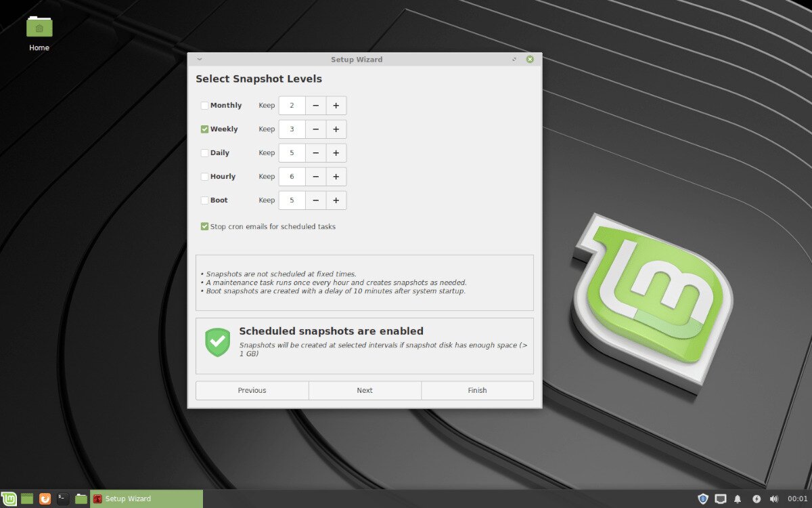The image size is (812, 508).
Task: Increase the Daily snapshots count with the plus stepper
Action: tap(336, 152)
